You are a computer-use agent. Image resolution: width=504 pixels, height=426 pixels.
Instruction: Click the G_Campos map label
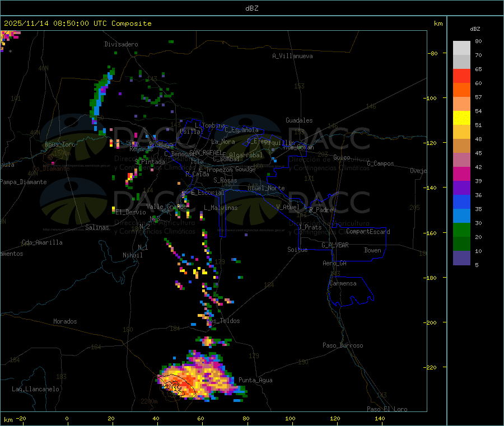[x=380, y=163]
